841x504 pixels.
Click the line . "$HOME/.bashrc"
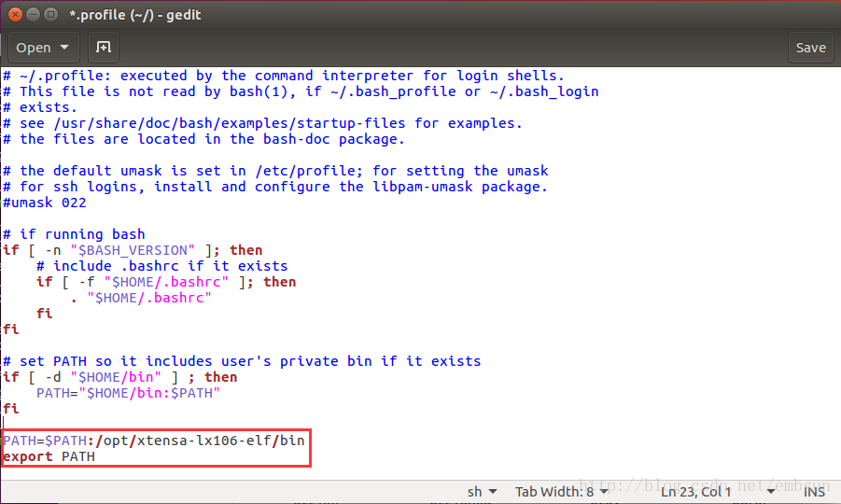tap(141, 298)
